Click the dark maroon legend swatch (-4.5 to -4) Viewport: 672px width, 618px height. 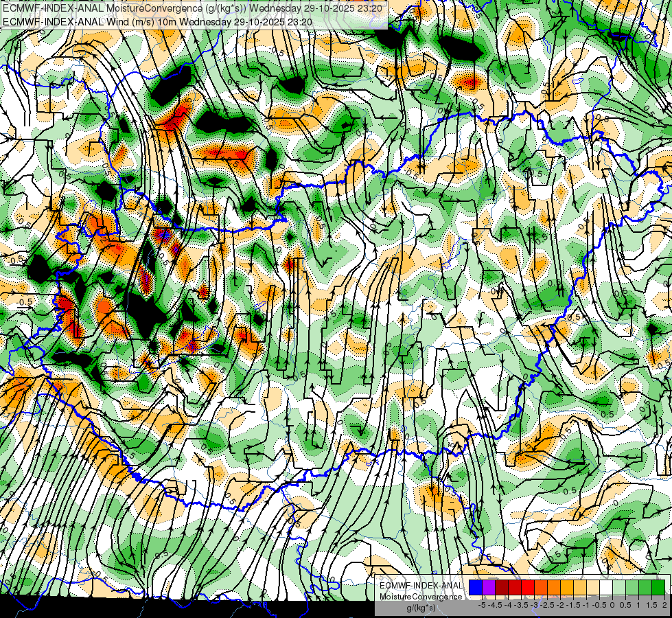(502, 587)
